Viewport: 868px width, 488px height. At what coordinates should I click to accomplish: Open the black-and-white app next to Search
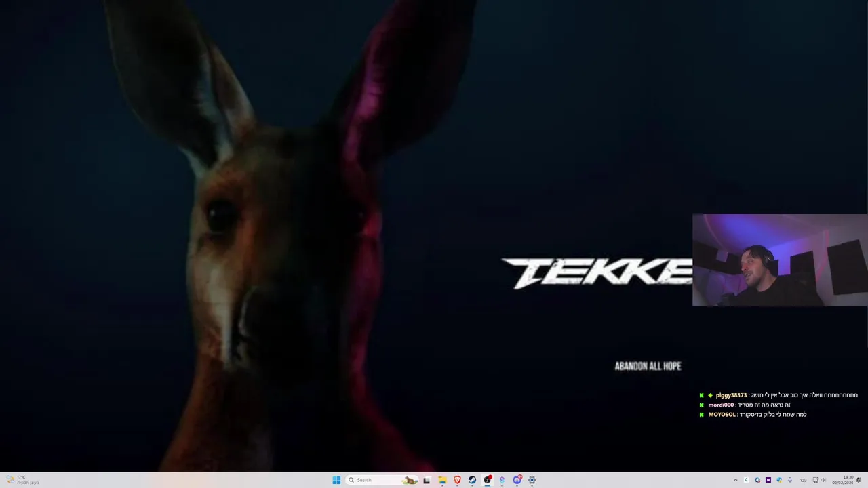tap(427, 480)
